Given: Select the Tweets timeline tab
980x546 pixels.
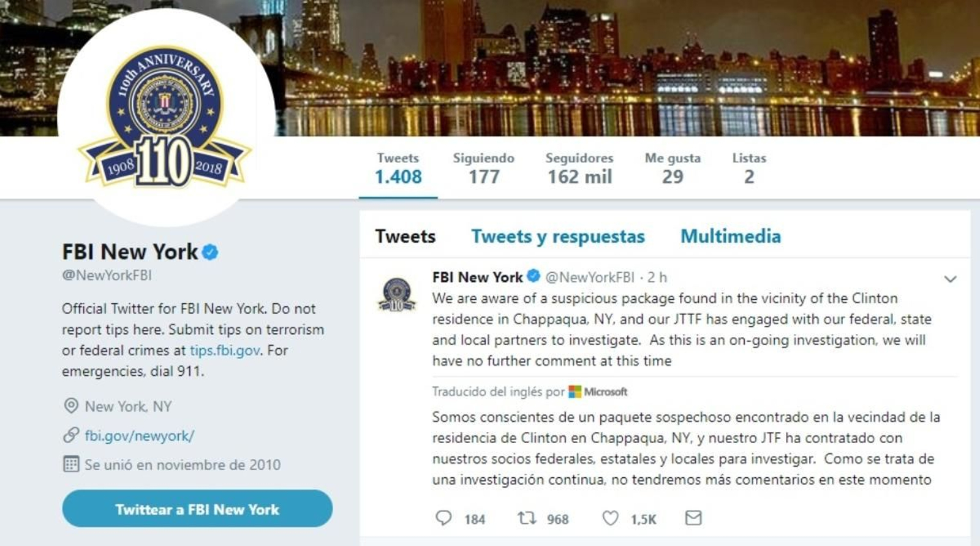Looking at the screenshot, I should point(405,237).
